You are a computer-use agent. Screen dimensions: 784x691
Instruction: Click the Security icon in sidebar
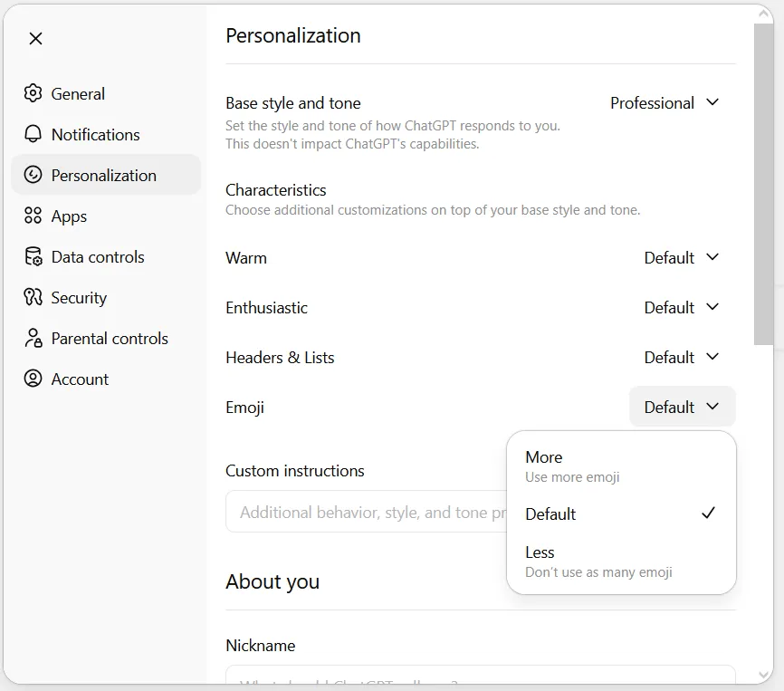(33, 297)
